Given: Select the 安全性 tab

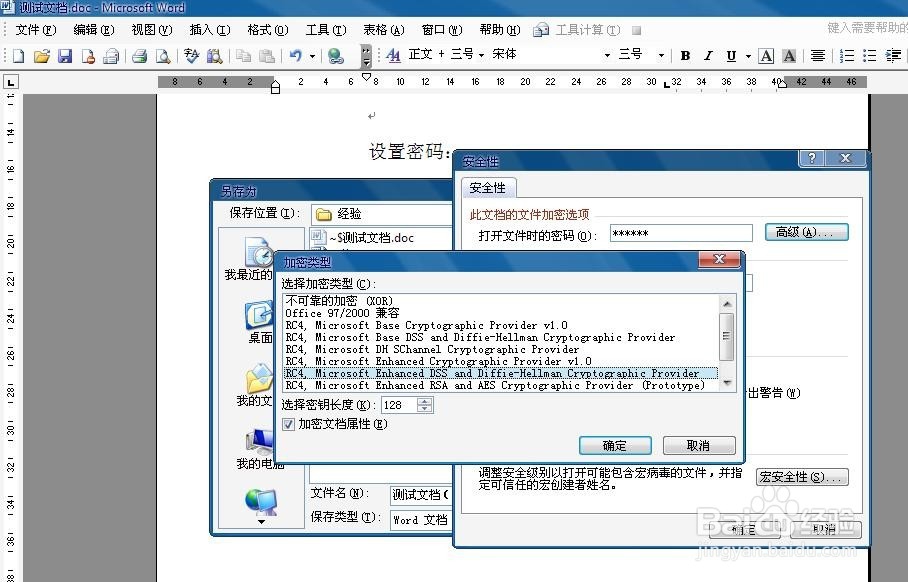Looking at the screenshot, I should pos(488,188).
